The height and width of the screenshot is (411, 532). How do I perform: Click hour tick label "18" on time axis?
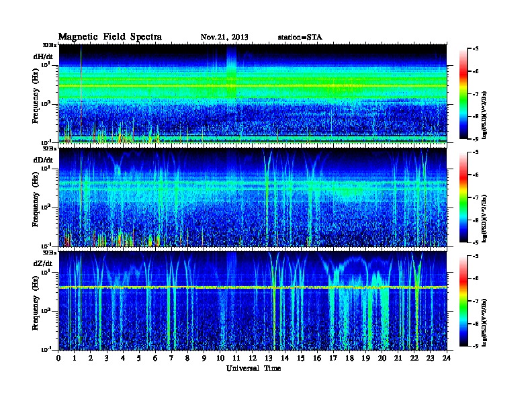point(349,359)
